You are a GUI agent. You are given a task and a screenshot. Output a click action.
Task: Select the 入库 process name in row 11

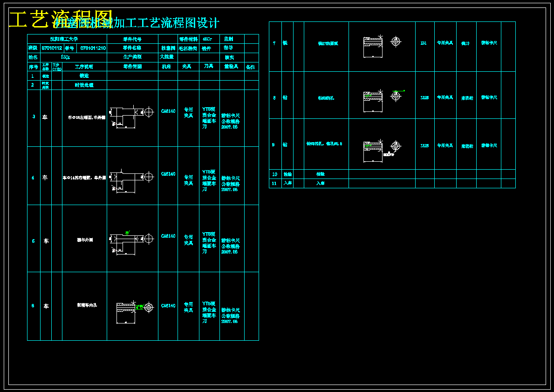[x=287, y=184]
